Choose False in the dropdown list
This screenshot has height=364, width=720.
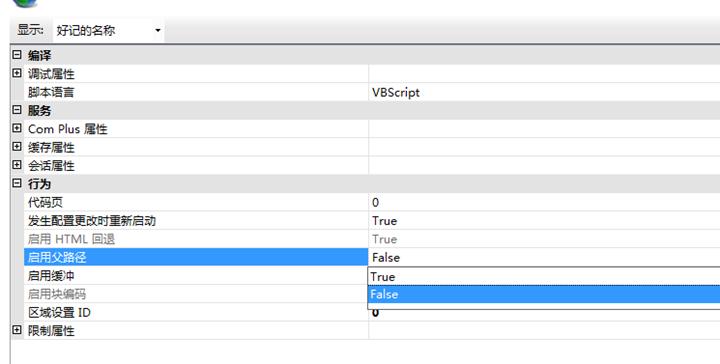[x=544, y=294]
